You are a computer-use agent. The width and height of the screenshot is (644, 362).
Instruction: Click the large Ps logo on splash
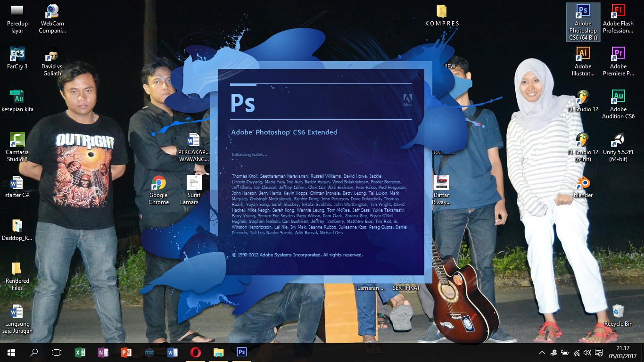click(x=242, y=104)
